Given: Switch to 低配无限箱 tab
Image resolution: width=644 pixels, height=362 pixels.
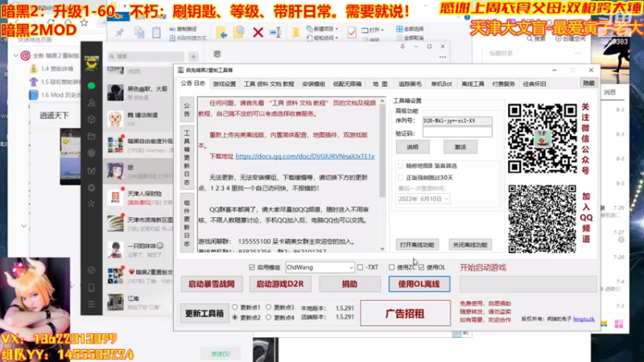Looking at the screenshot, I should click(347, 84).
